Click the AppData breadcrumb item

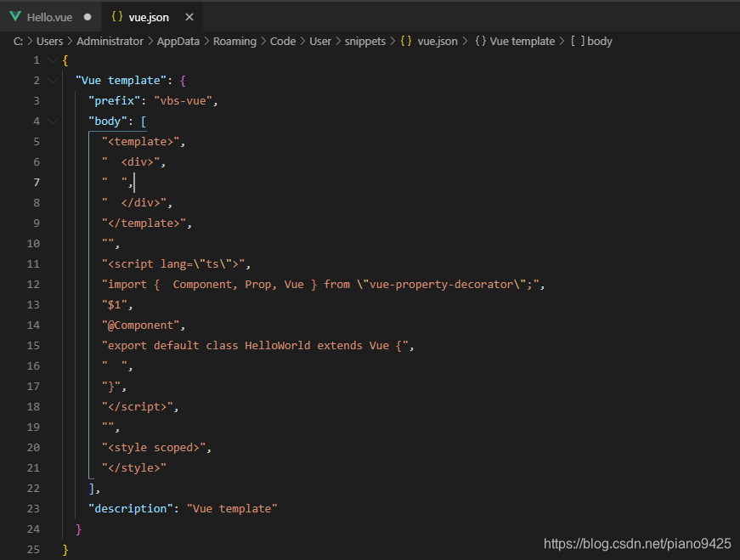178,41
